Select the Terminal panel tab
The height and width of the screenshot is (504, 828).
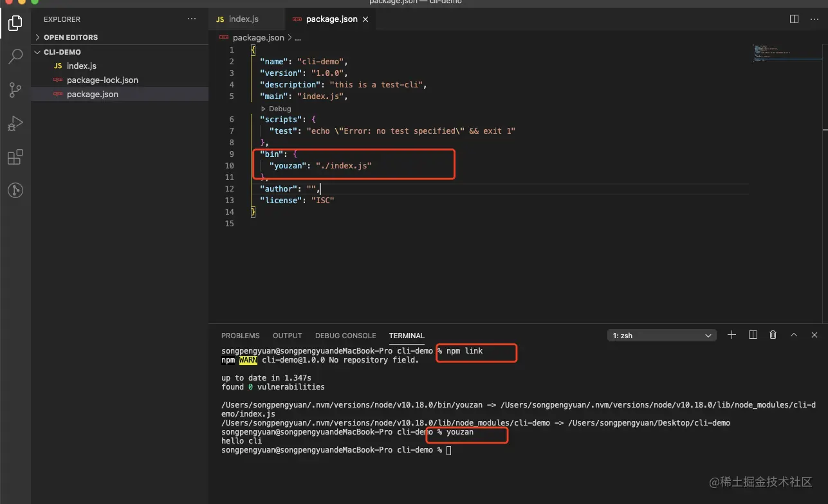[x=407, y=336]
